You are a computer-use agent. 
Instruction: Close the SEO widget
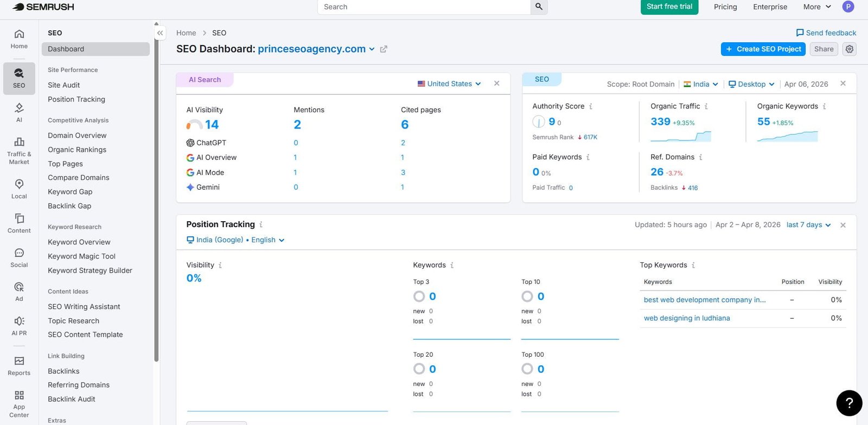[843, 83]
